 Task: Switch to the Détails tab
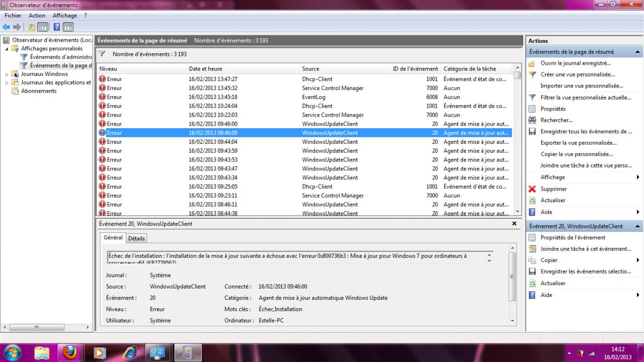(x=136, y=238)
